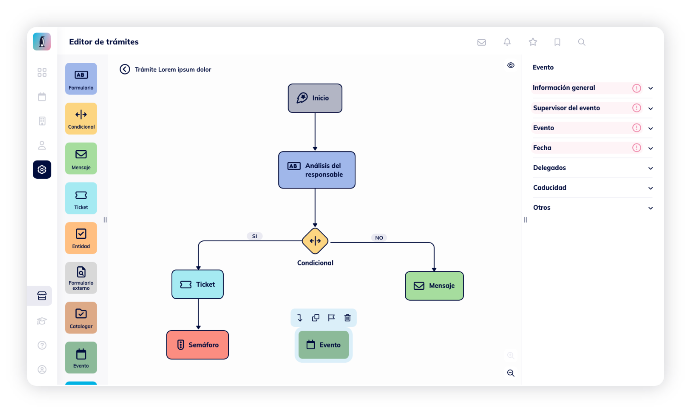Click warning icon on Información general
Image resolution: width=691 pixels, height=413 pixels.
pos(636,88)
